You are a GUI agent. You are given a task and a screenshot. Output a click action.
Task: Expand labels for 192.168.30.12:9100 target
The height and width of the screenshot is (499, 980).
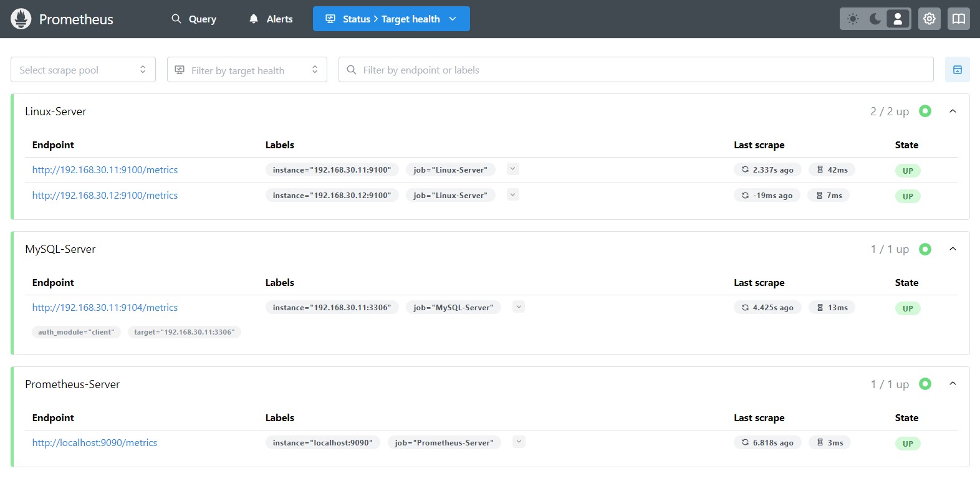pos(512,195)
